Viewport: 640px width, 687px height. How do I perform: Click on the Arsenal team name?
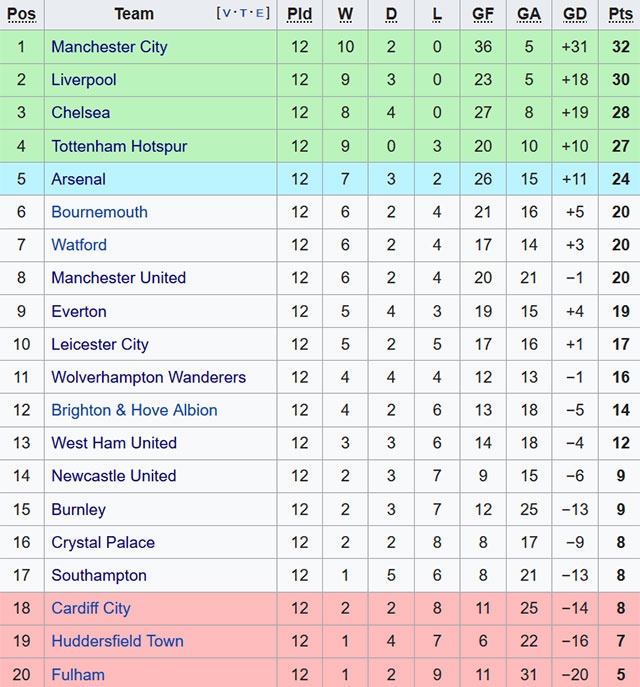pos(78,179)
